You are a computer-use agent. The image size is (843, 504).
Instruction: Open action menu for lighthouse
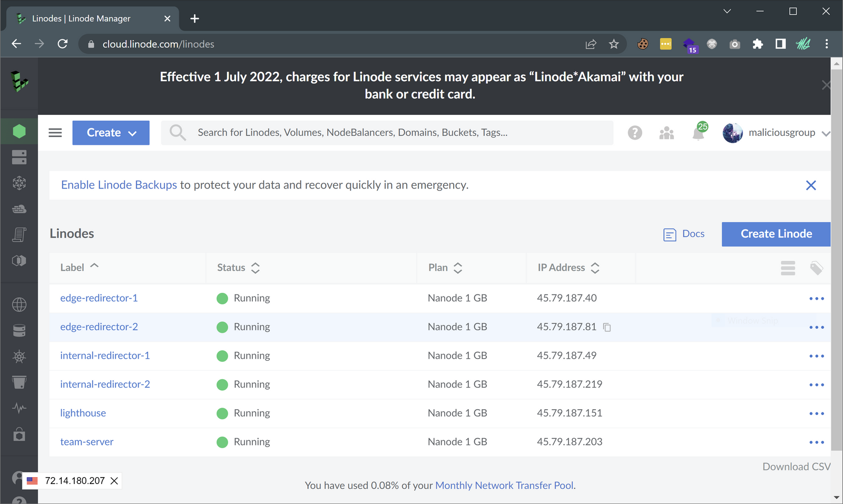click(x=817, y=413)
